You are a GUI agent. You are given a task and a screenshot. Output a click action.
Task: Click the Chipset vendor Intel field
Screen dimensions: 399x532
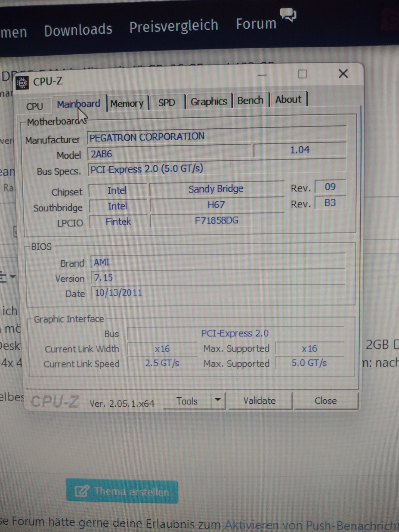point(117,191)
